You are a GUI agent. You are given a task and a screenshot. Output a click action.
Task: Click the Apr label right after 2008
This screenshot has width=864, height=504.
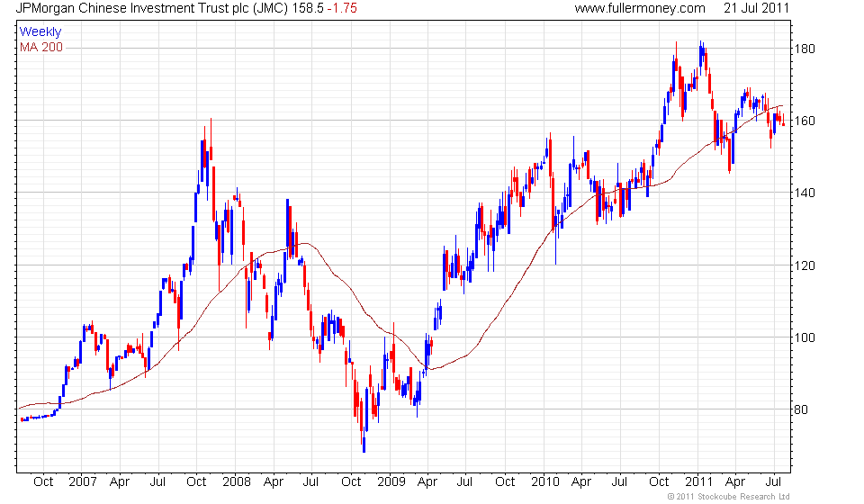click(274, 481)
